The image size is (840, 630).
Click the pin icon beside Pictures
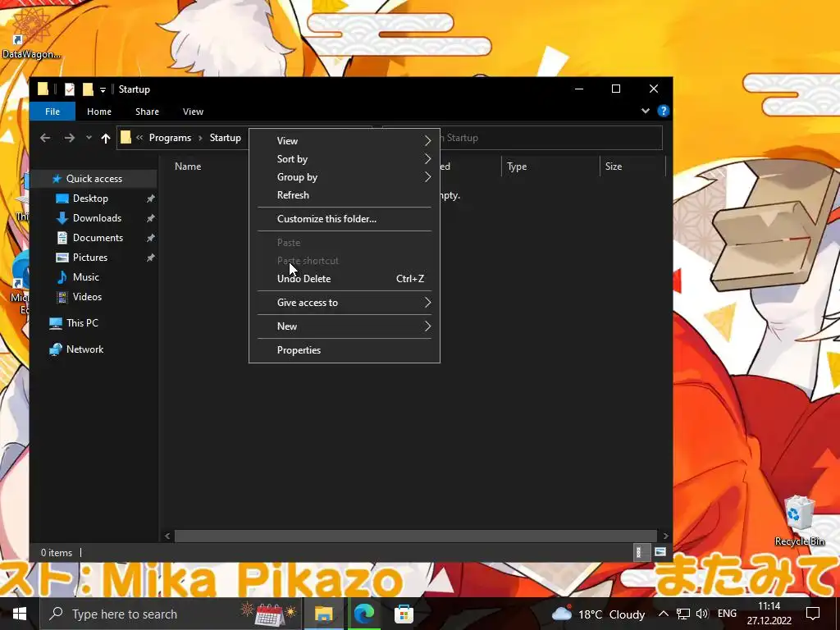(x=151, y=258)
